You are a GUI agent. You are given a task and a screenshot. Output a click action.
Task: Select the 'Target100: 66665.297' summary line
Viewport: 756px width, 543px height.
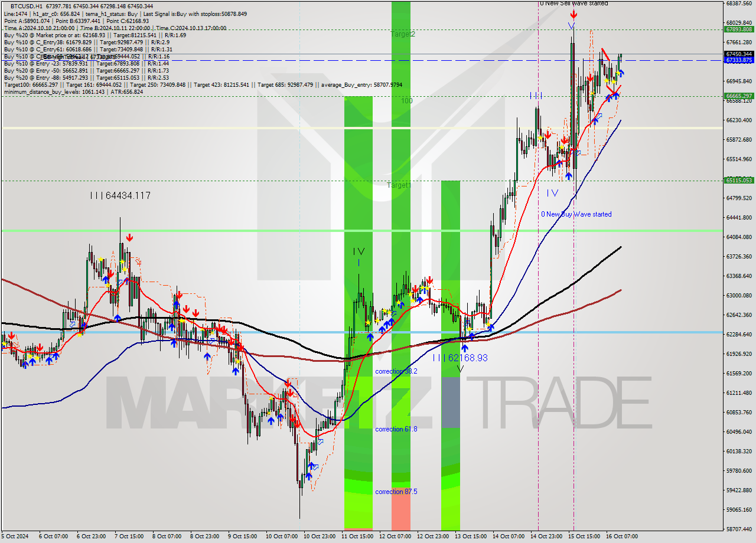click(x=203, y=84)
